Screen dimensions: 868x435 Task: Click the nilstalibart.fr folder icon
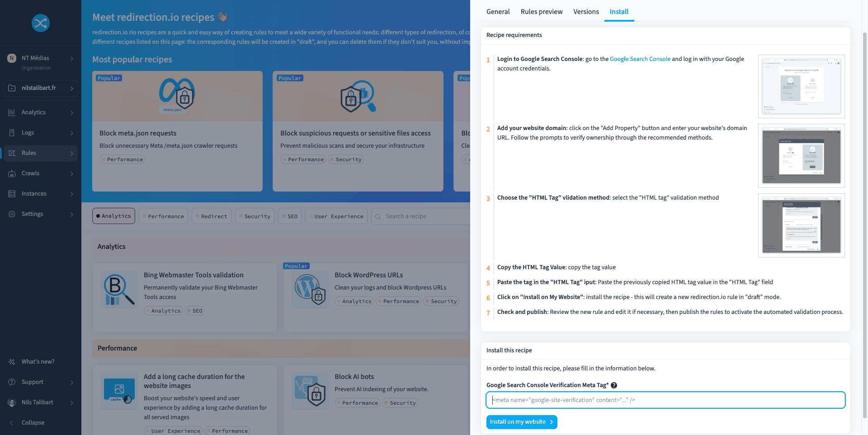[12, 88]
